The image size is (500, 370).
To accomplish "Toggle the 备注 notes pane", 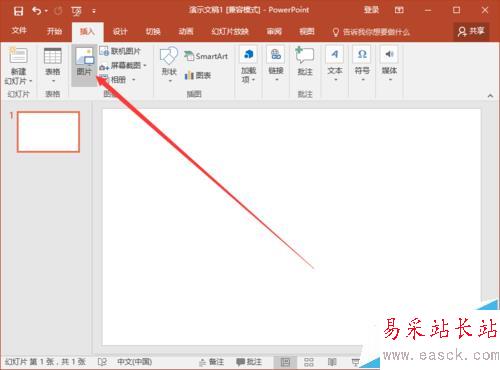I will click(211, 362).
